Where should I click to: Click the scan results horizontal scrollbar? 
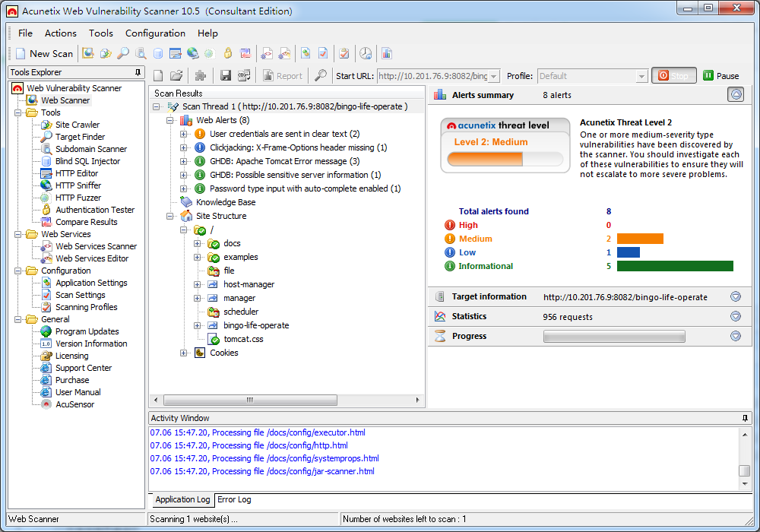(x=250, y=401)
